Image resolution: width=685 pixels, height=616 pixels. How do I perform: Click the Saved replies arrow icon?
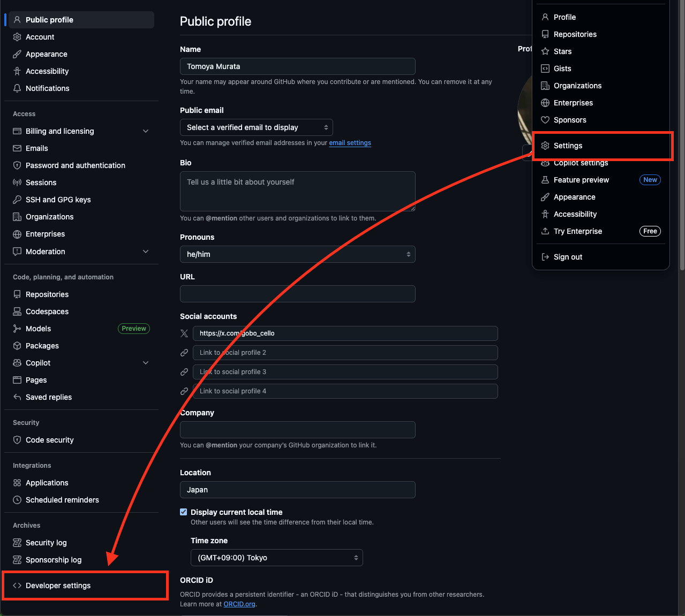point(17,397)
